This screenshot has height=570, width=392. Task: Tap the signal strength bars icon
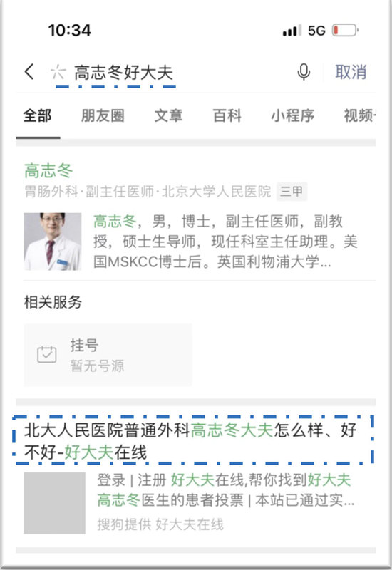coord(292,31)
